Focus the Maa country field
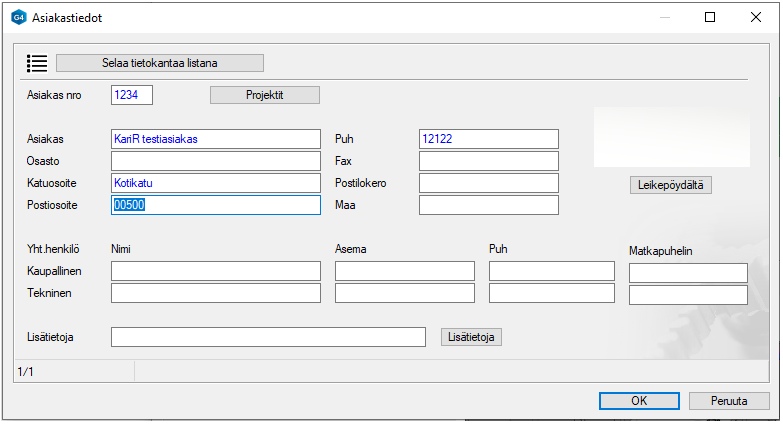This screenshot has width=783, height=424. pos(488,205)
